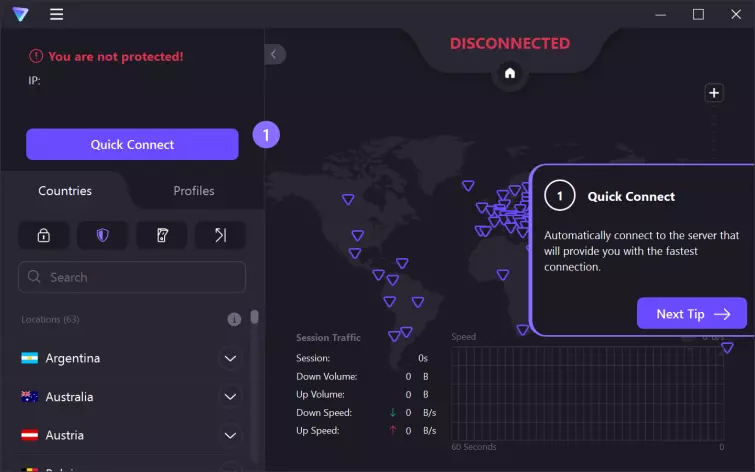
Task: Expand the Australia server list
Action: coord(230,397)
